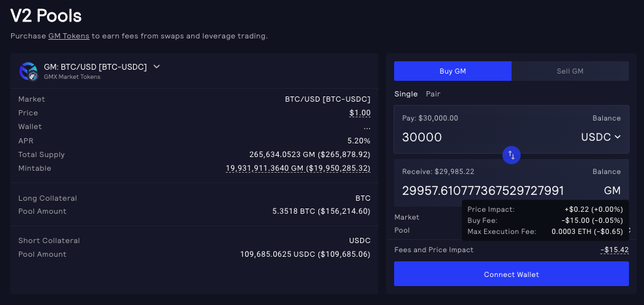Select the Pair deposit mode
This screenshot has height=305, width=644.
pos(433,94)
